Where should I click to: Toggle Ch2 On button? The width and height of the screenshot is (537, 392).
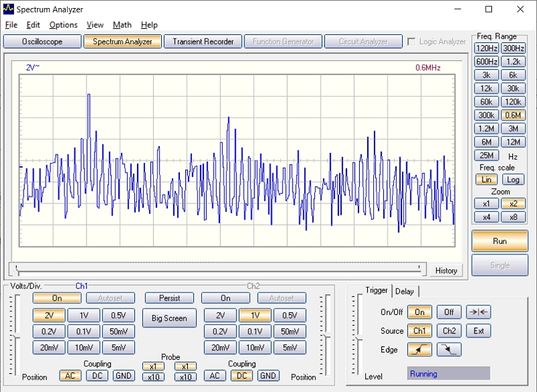coord(225,298)
